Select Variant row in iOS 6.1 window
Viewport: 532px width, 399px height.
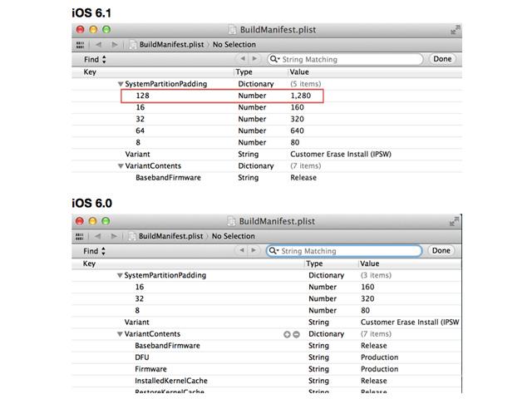pos(267,155)
